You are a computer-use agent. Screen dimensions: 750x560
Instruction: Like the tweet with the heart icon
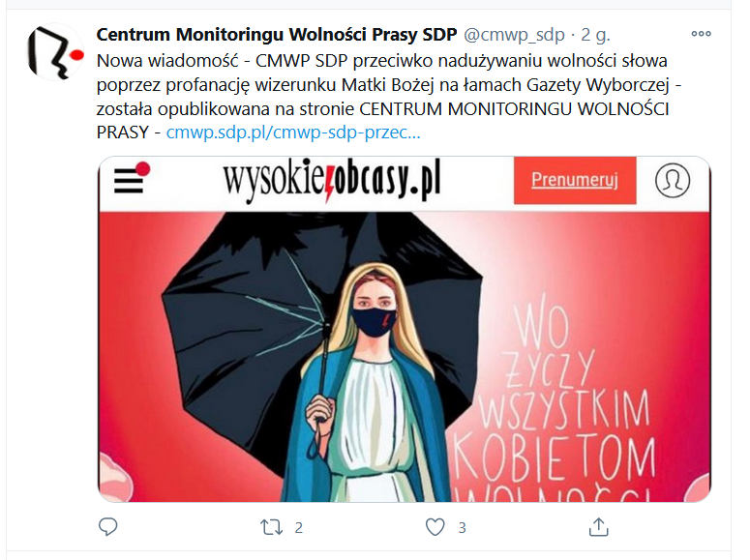click(x=435, y=527)
